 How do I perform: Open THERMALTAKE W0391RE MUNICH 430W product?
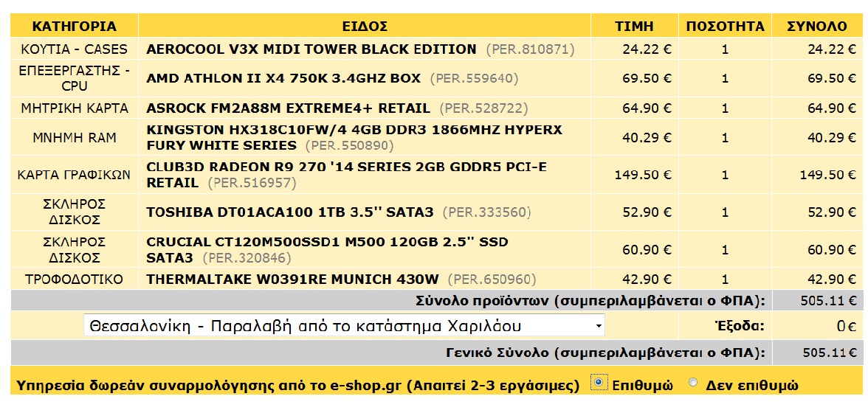point(292,279)
